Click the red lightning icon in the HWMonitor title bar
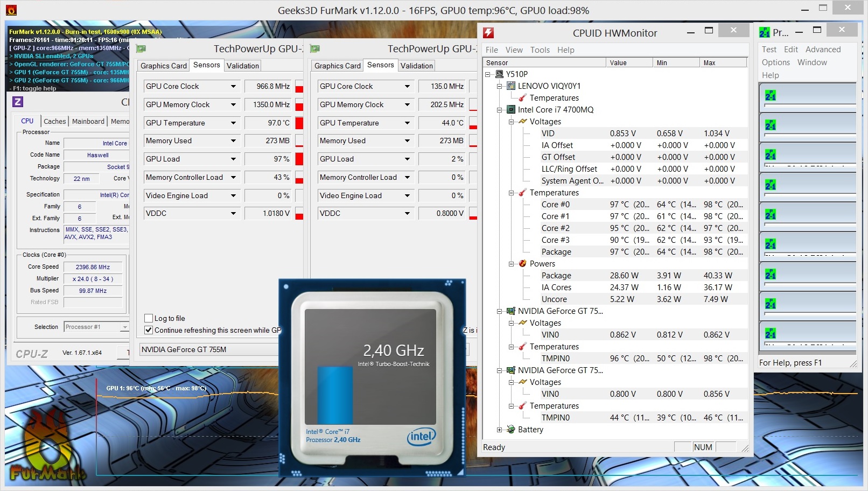 pyautogui.click(x=488, y=33)
